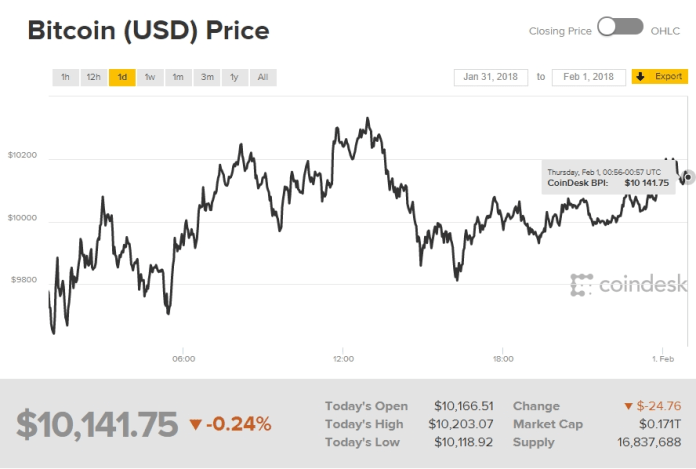Show All-time price history
Viewport: 696px width, 469px height.
(262, 77)
